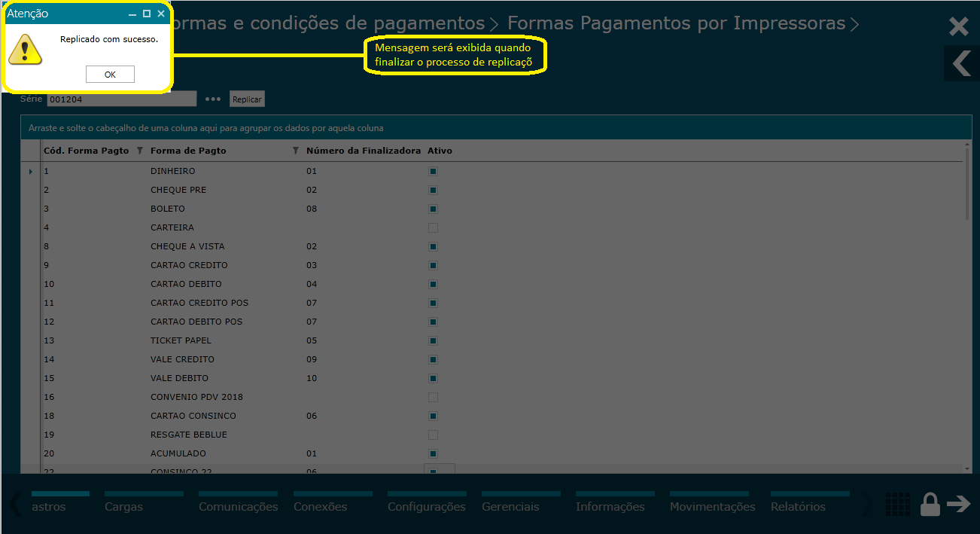This screenshot has height=534, width=980.
Task: Open the grid apps icon in bottom bar
Action: [898, 505]
